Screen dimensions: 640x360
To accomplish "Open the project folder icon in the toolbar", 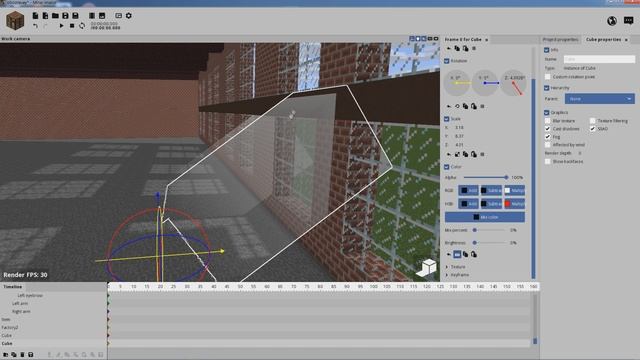I will tap(55, 16).
